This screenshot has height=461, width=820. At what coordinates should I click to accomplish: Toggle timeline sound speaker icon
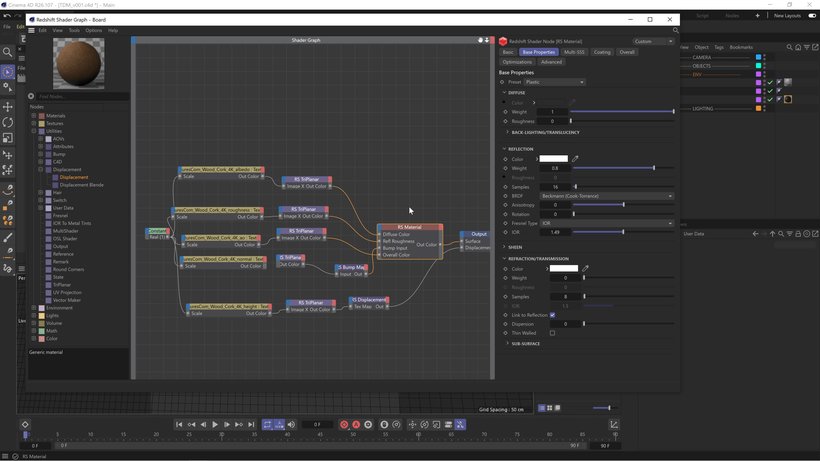[291, 424]
